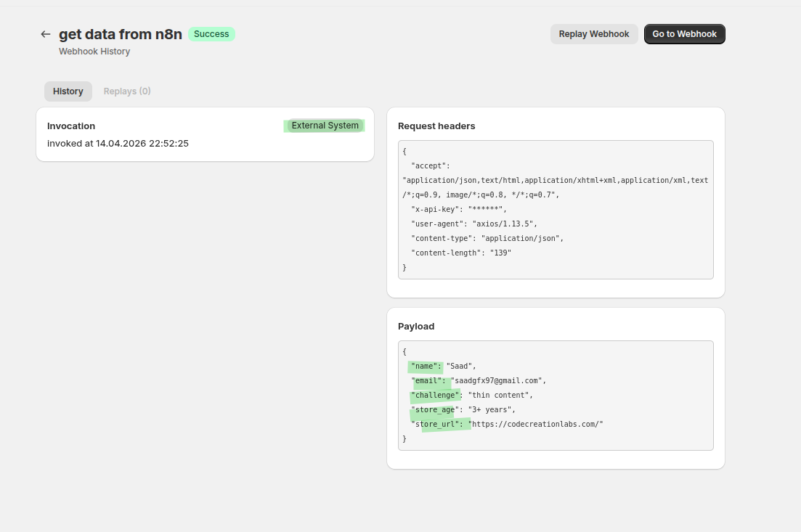Click the invoked at timestamp text

point(118,144)
